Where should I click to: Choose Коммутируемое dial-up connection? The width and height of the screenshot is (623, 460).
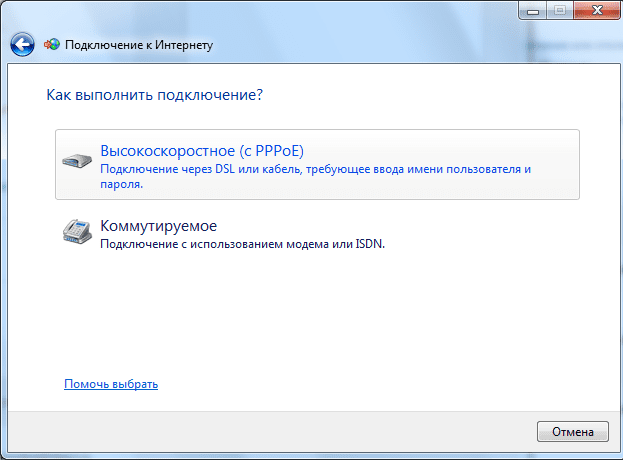pos(317,234)
